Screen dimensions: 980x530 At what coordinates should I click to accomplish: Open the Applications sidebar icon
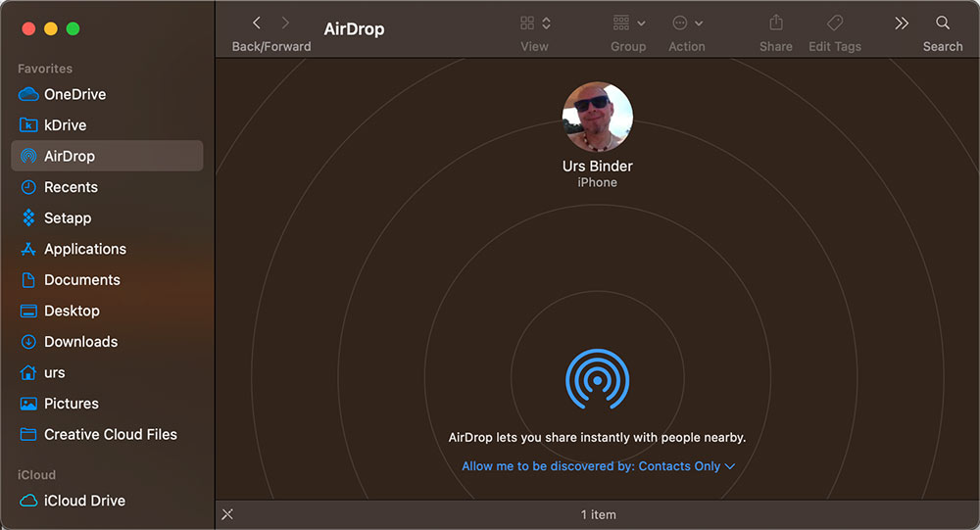coord(28,249)
